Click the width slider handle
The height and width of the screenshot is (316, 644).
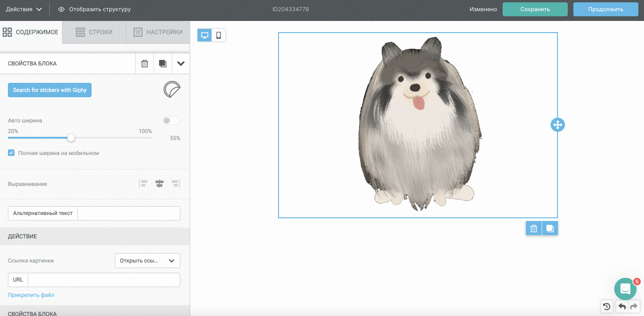tap(71, 138)
